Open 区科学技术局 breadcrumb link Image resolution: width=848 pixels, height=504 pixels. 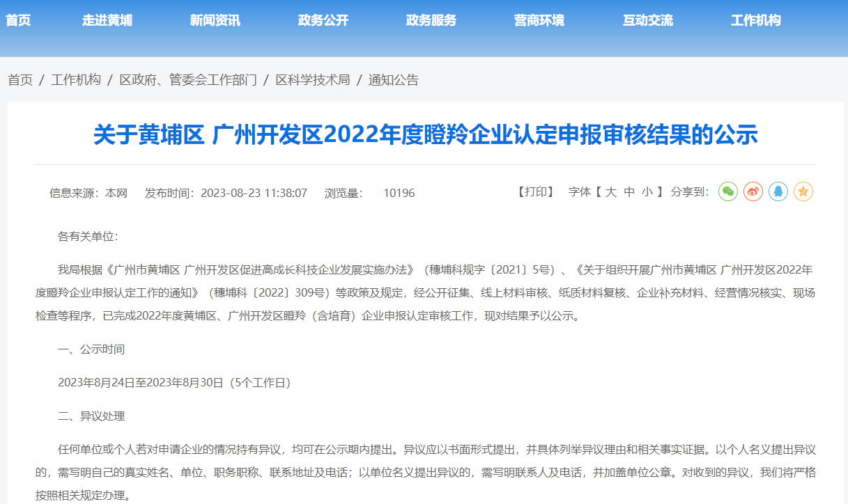[313, 80]
